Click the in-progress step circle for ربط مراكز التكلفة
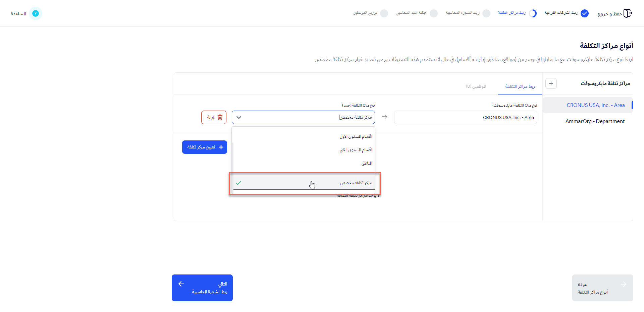The height and width of the screenshot is (312, 644). coord(533,13)
